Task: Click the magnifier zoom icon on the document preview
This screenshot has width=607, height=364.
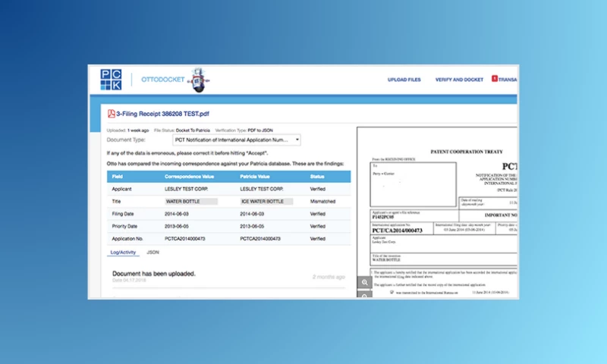Action: pyautogui.click(x=364, y=282)
